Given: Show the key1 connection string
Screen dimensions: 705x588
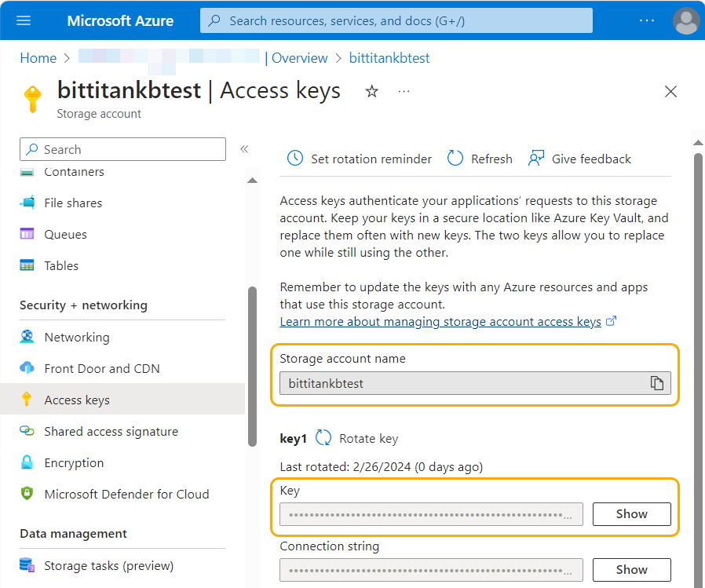Looking at the screenshot, I should coord(631,570).
